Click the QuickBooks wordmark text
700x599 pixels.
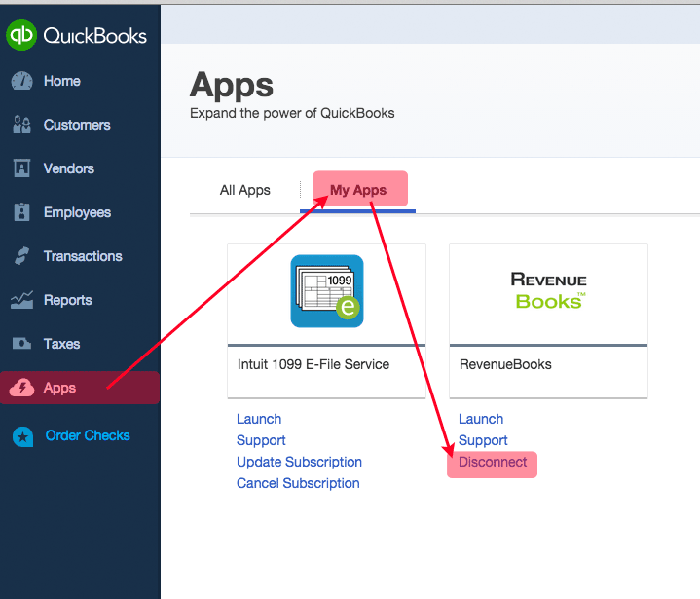pos(94,36)
